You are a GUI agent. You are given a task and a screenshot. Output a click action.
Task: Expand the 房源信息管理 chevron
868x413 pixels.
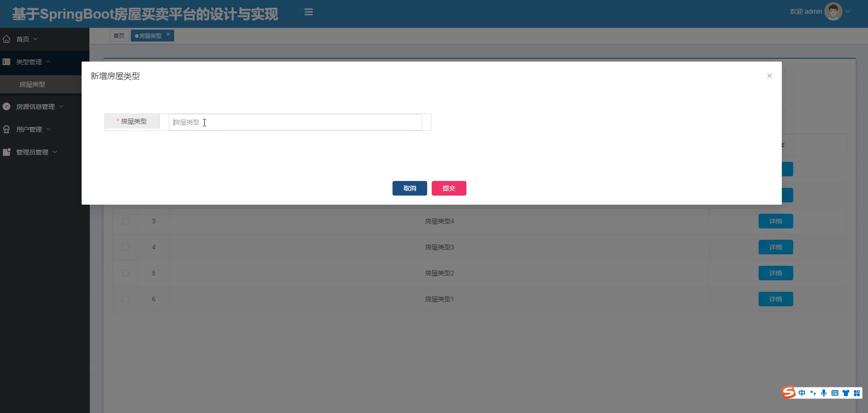[61, 107]
